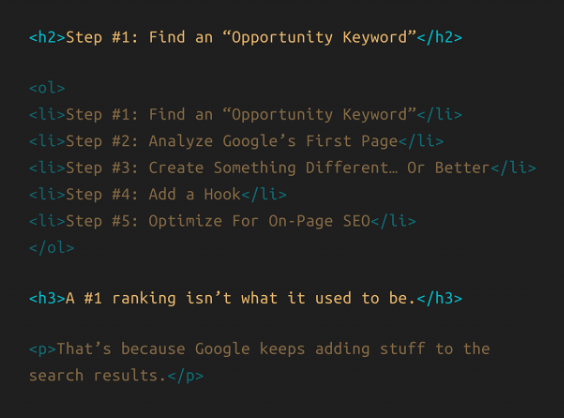
Task: Click the text 'Step #2: Analyze Google's First Page'
Action: pos(232,141)
